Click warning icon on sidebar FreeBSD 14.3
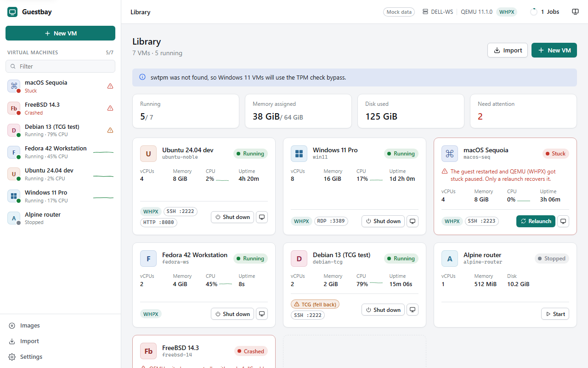The image size is (588, 368). [x=110, y=108]
